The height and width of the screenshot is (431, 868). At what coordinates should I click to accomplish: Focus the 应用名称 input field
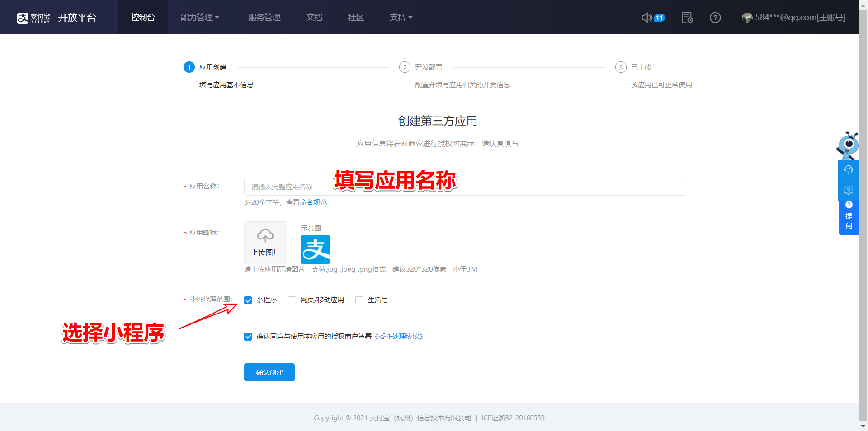click(x=465, y=187)
